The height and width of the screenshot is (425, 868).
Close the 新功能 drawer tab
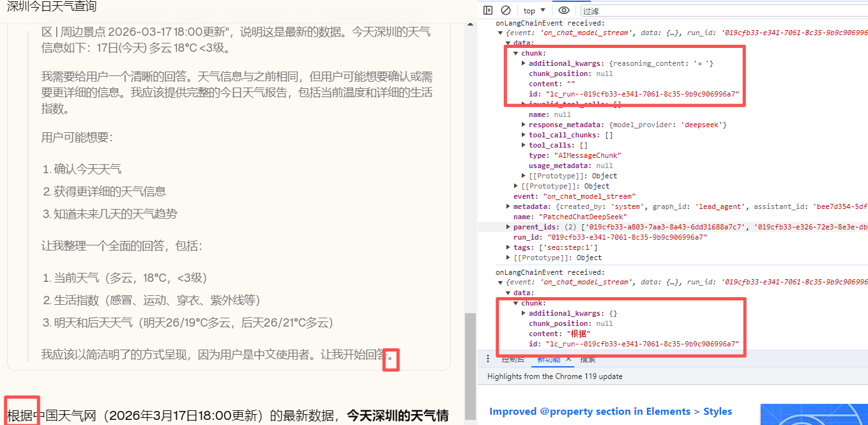tap(568, 359)
